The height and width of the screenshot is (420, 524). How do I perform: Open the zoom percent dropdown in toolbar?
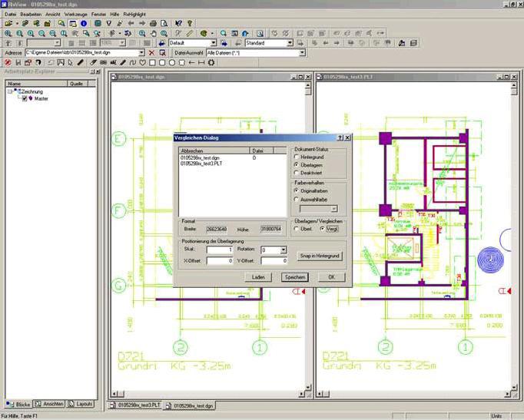[x=122, y=43]
